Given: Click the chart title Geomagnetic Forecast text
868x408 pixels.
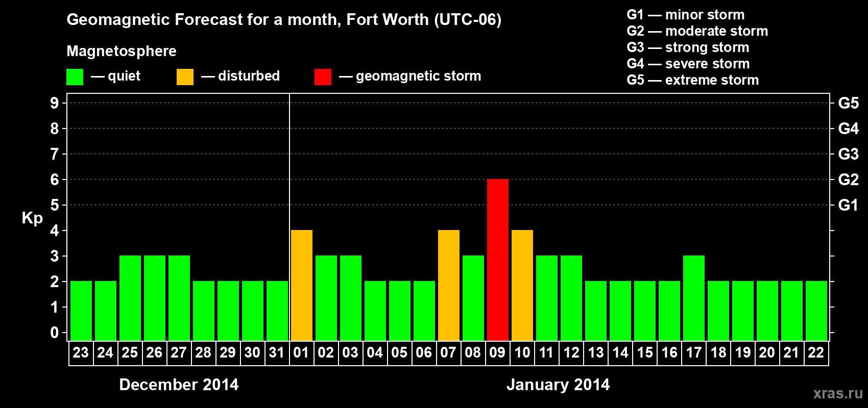Looking at the screenshot, I should click(284, 19).
